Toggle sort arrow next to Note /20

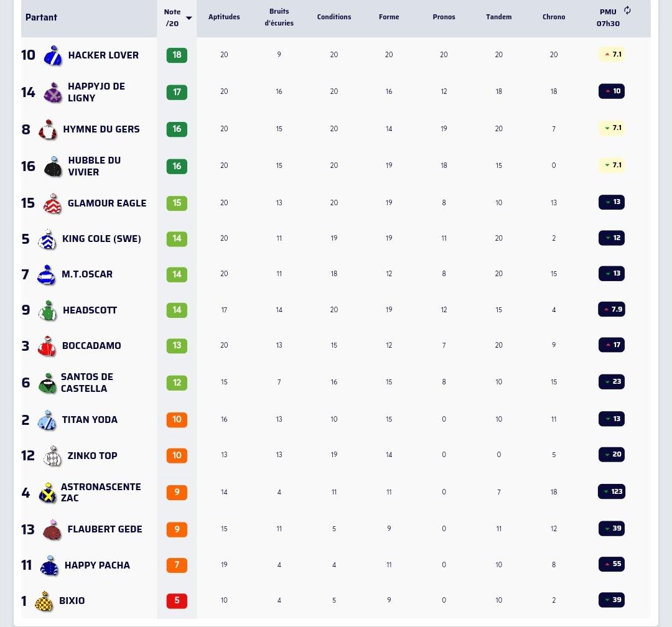189,18
